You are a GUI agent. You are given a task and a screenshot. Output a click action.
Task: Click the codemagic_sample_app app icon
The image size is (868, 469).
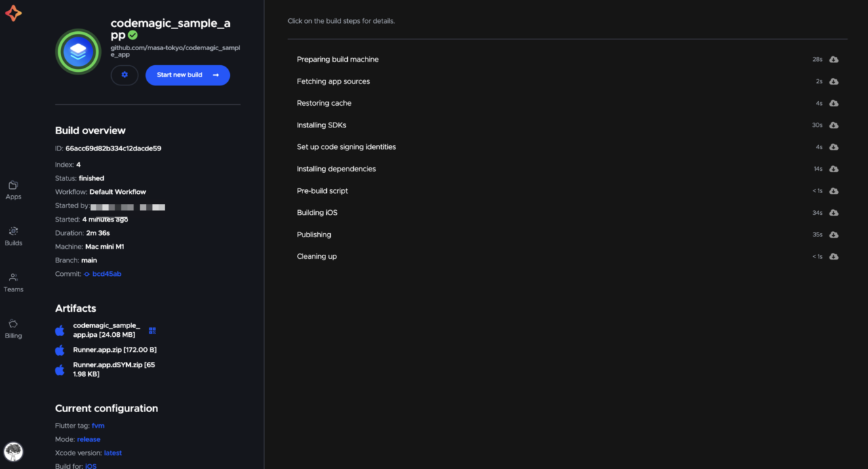78,52
